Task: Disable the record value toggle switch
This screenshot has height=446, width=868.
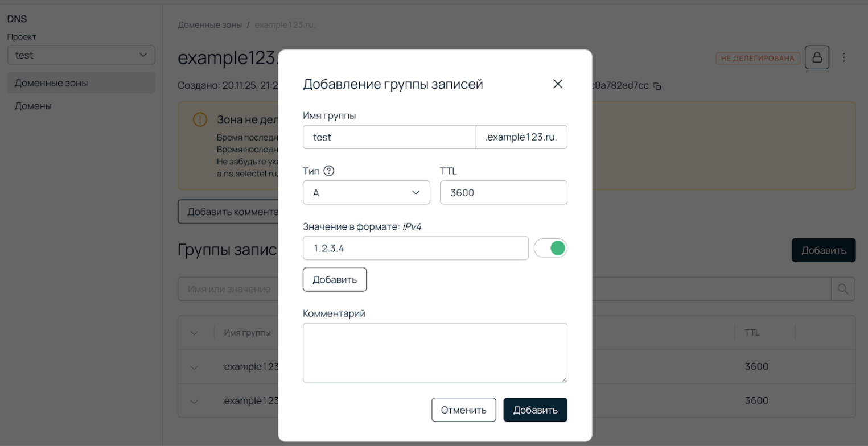Action: 550,247
